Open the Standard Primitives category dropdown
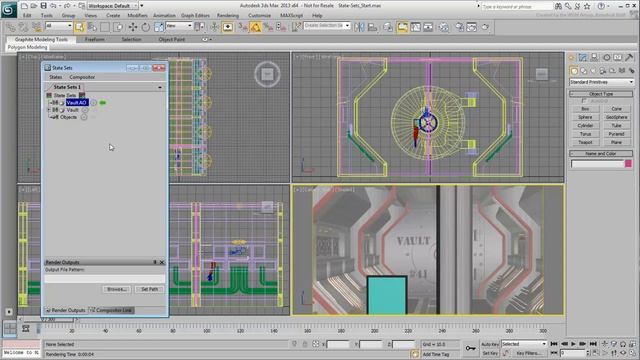This screenshot has width=640, height=360. pos(601,82)
